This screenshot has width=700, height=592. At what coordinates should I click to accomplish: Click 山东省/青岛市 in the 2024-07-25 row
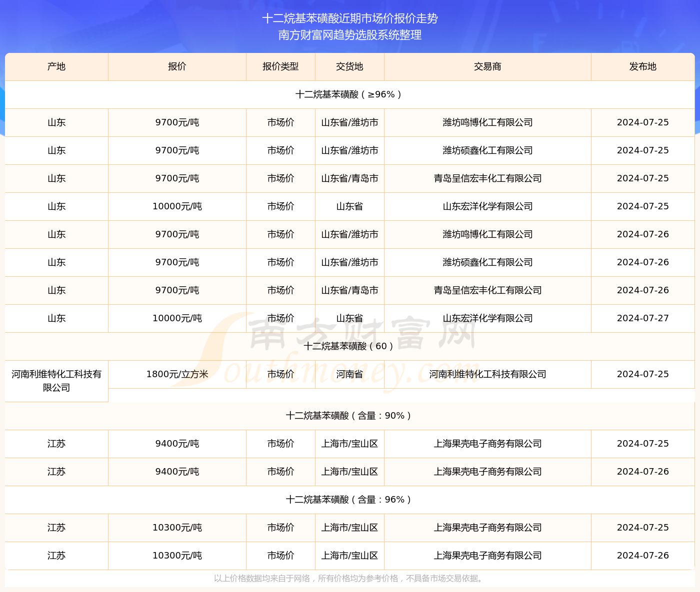pyautogui.click(x=349, y=178)
